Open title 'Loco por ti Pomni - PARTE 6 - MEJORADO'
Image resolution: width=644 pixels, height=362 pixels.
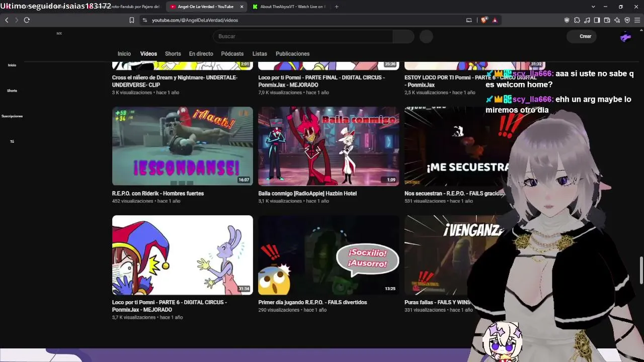pyautogui.click(x=169, y=306)
